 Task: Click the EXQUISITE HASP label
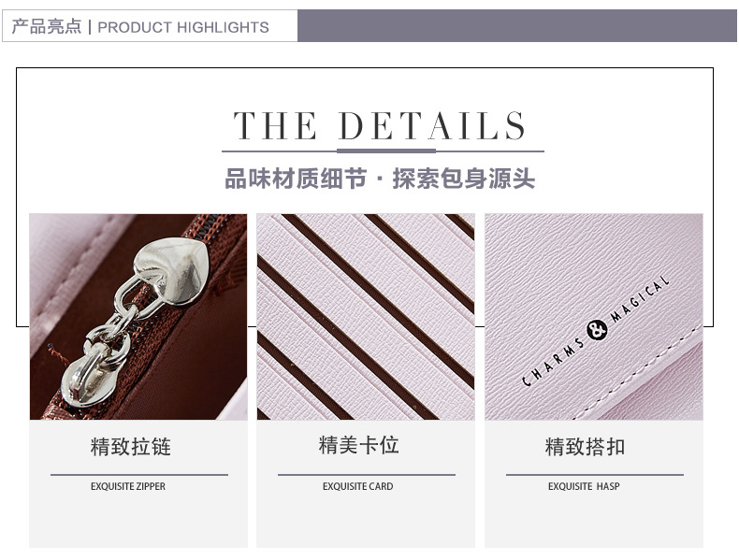pos(584,486)
